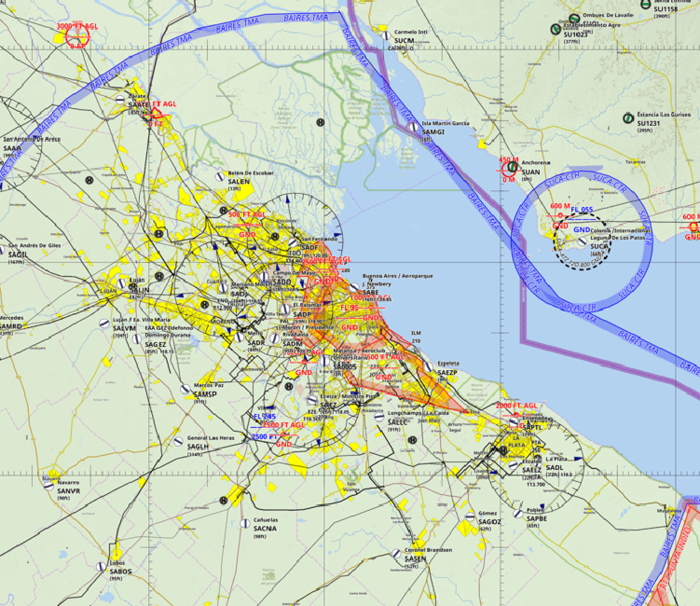Image resolution: width=700 pixels, height=606 pixels.
Task: Click the blue FL 245 altitude label
Action: click(x=264, y=416)
